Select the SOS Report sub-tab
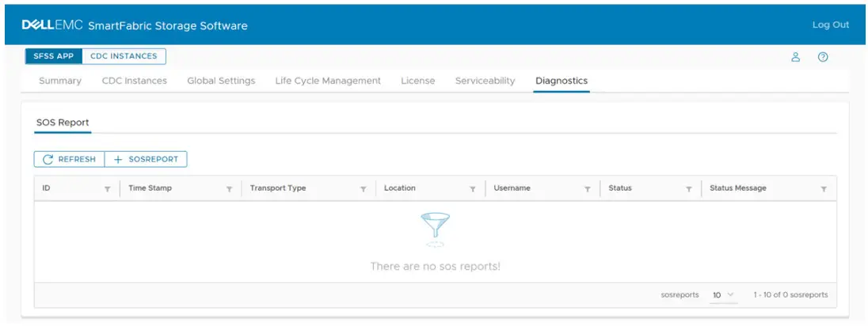 click(63, 123)
